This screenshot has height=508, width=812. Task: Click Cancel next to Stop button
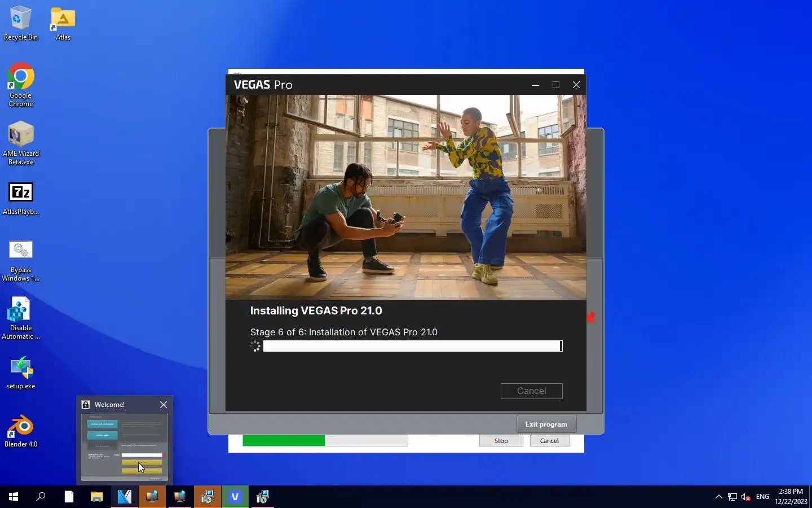[549, 441]
